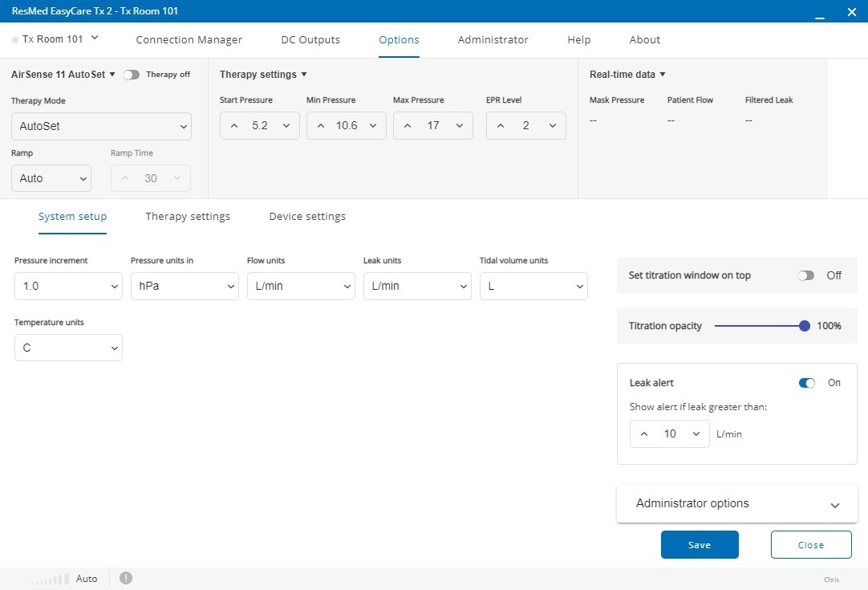This screenshot has height=590, width=868.
Task: Expand the Therapy settings panel header arrow
Action: 304,74
